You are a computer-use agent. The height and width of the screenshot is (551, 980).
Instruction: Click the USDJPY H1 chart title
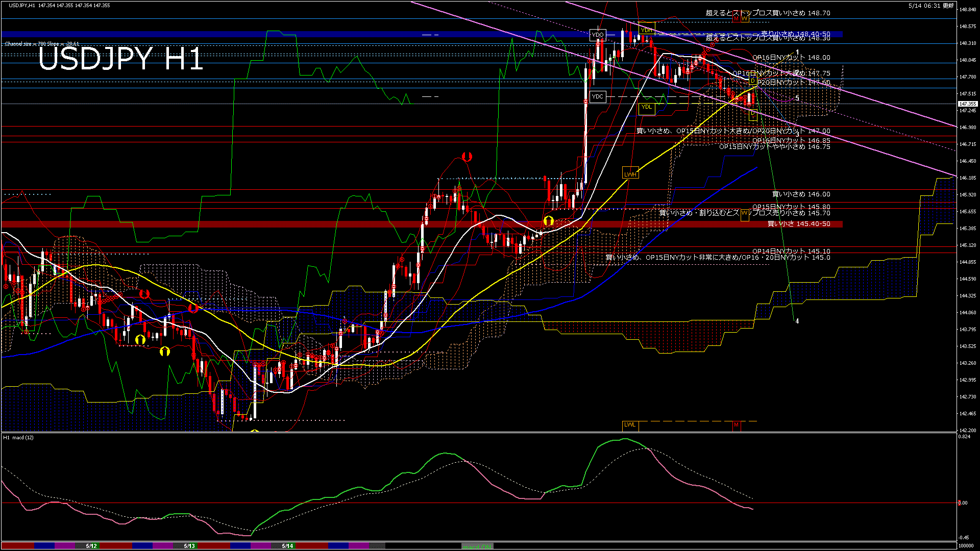(x=120, y=59)
